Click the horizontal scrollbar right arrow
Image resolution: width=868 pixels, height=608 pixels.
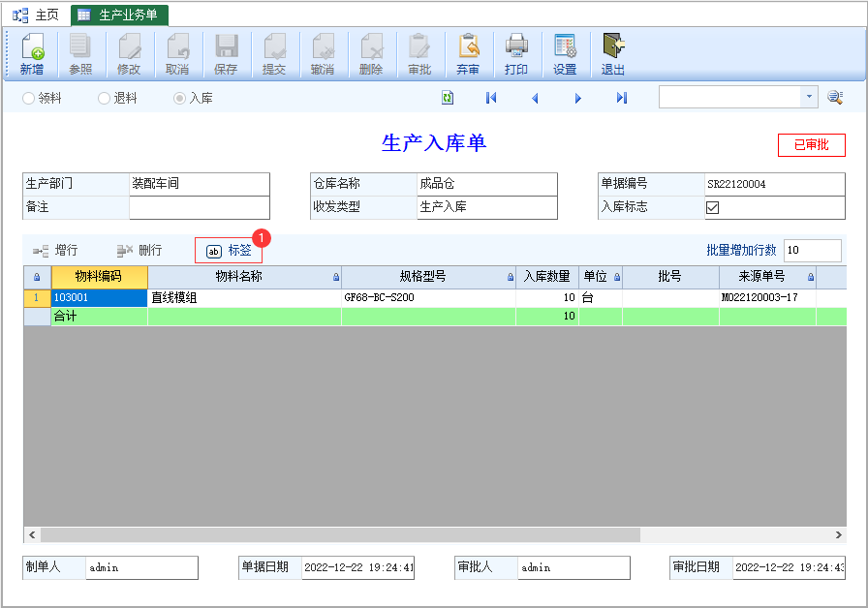tap(839, 535)
